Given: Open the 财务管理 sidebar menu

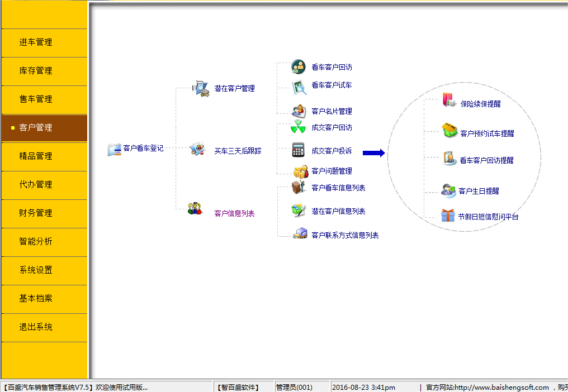Looking at the screenshot, I should click(x=44, y=213).
